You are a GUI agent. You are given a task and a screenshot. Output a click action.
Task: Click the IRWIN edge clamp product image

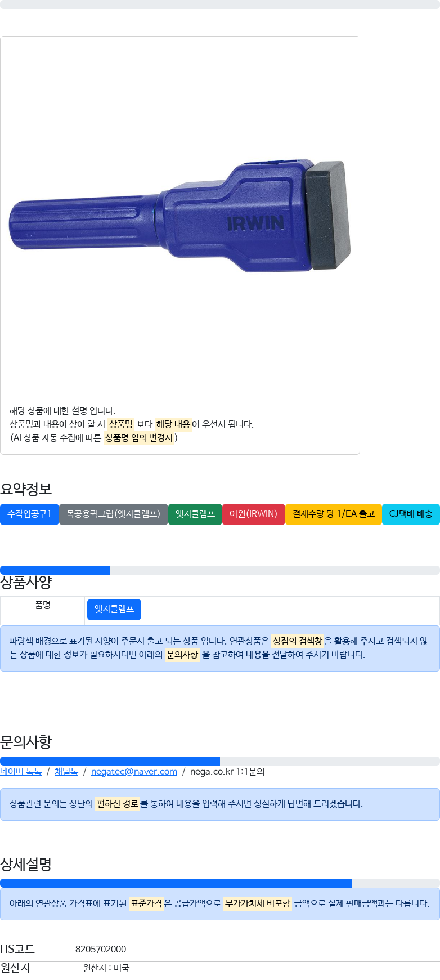point(180,217)
